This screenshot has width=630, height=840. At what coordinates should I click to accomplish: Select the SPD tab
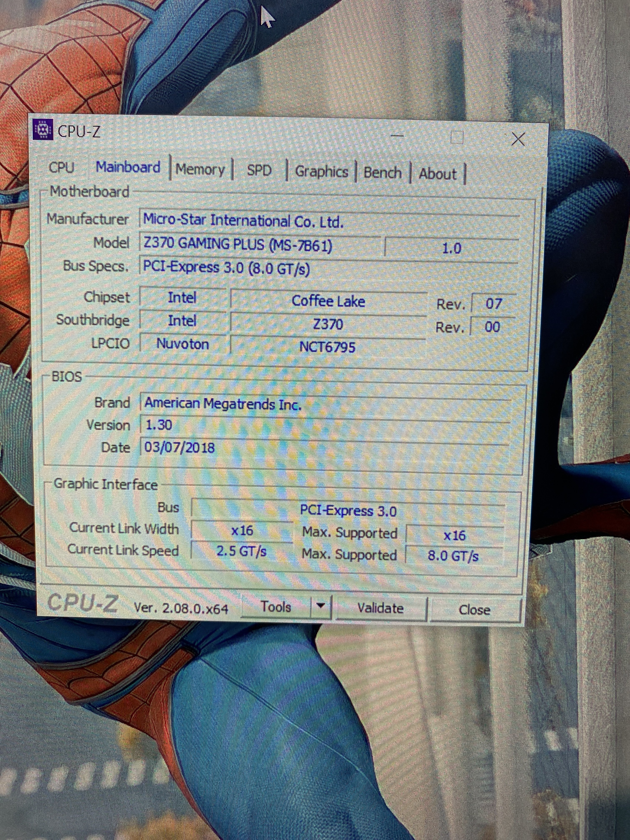click(x=259, y=170)
